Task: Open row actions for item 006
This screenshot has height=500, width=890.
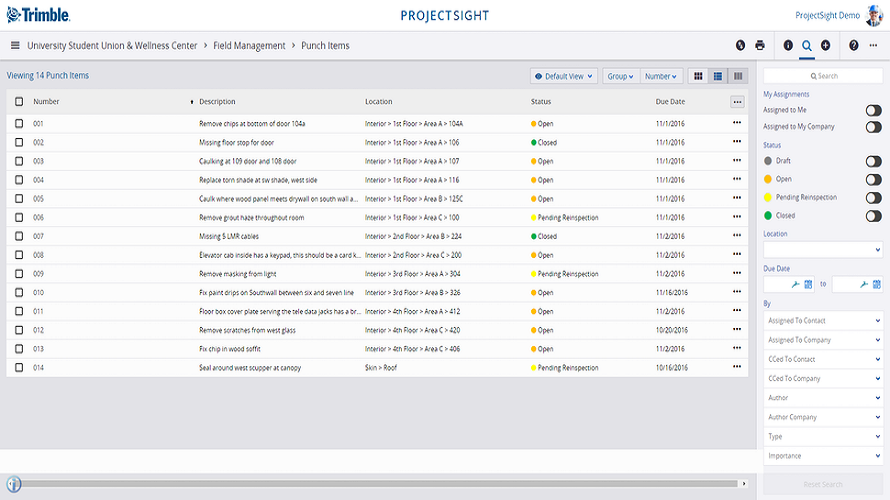Action: (x=737, y=216)
